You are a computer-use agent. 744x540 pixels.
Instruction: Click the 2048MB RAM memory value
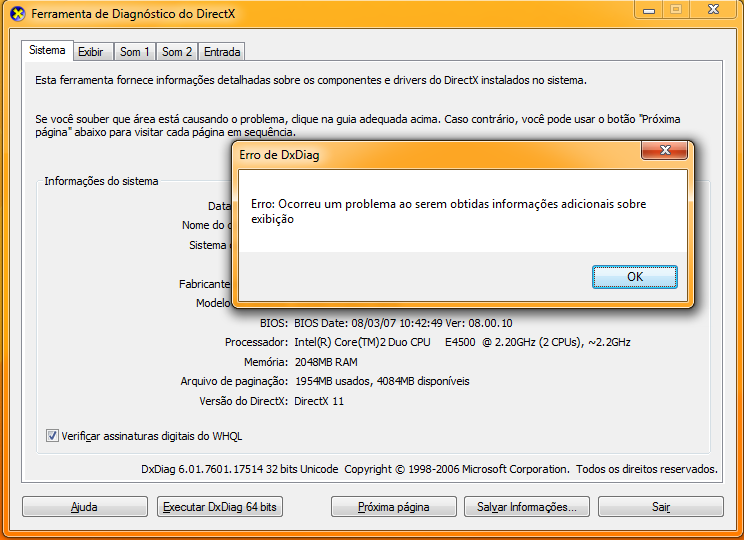tap(326, 362)
